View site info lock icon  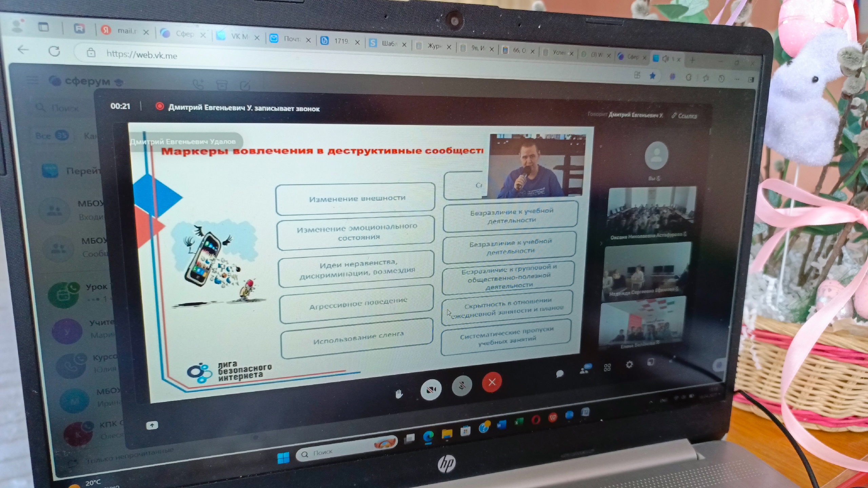click(x=91, y=53)
